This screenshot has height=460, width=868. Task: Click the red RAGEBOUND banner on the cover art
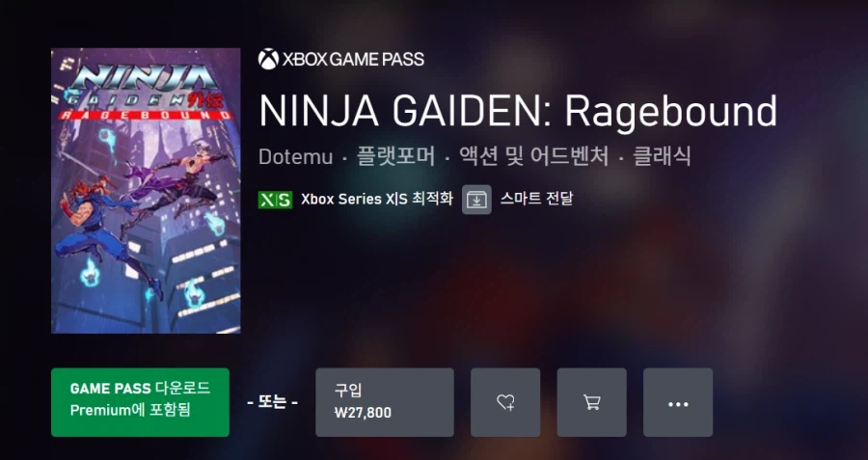tap(144, 115)
